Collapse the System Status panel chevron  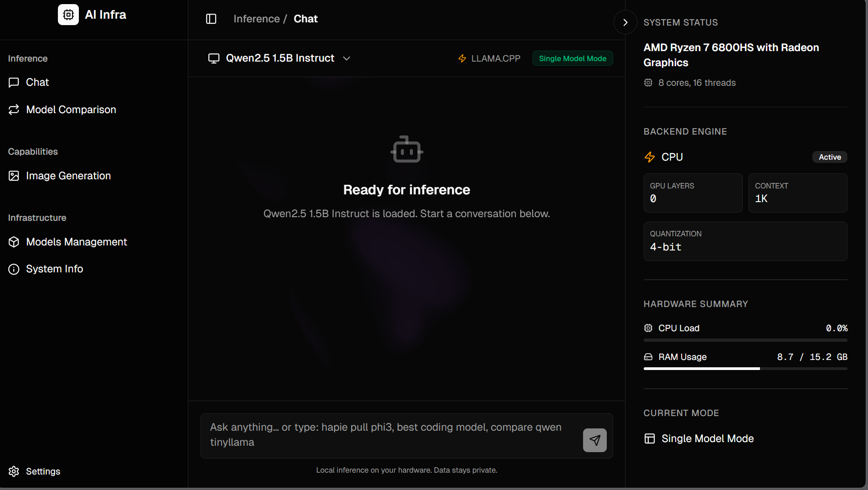coord(625,22)
